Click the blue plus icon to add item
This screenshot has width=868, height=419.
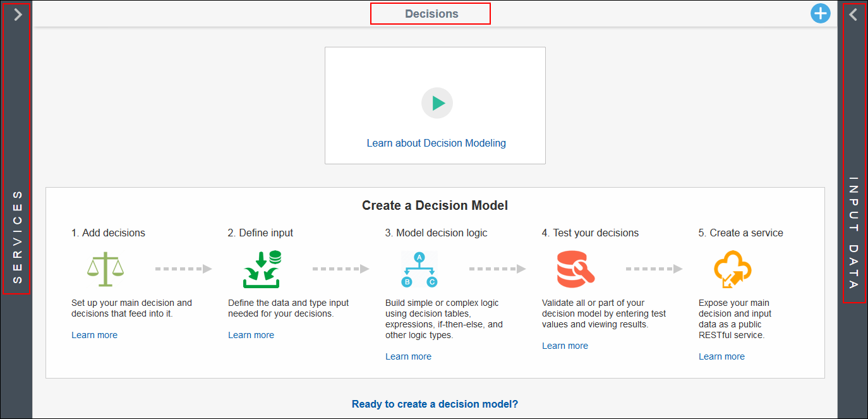point(821,13)
